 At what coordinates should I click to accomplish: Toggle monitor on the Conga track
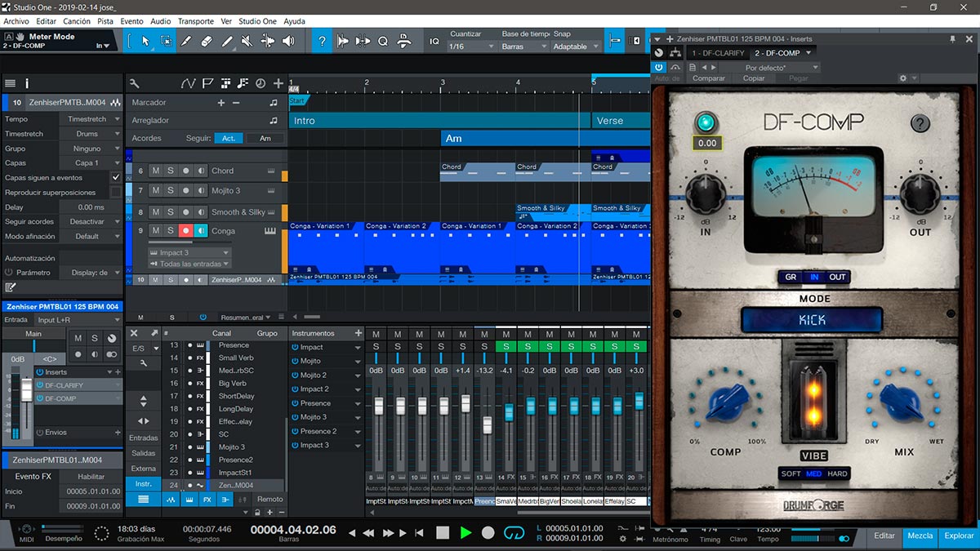(x=202, y=231)
